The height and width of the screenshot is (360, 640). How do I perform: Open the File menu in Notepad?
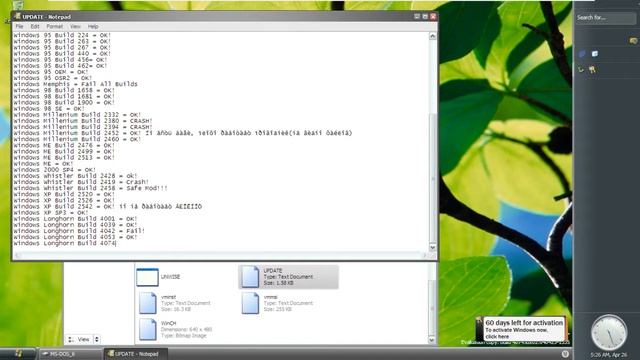[x=19, y=26]
